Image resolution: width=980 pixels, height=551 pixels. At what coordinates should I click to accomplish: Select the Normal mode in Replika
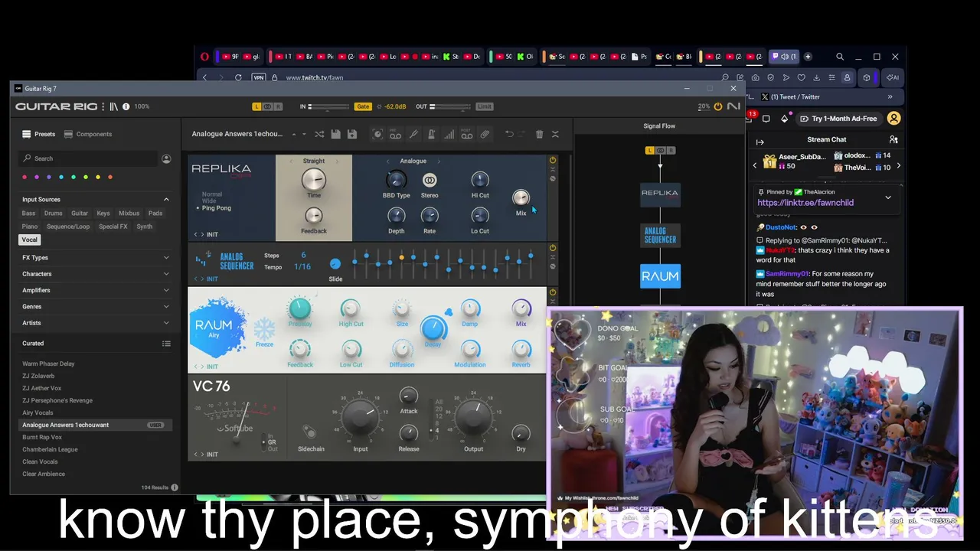212,194
